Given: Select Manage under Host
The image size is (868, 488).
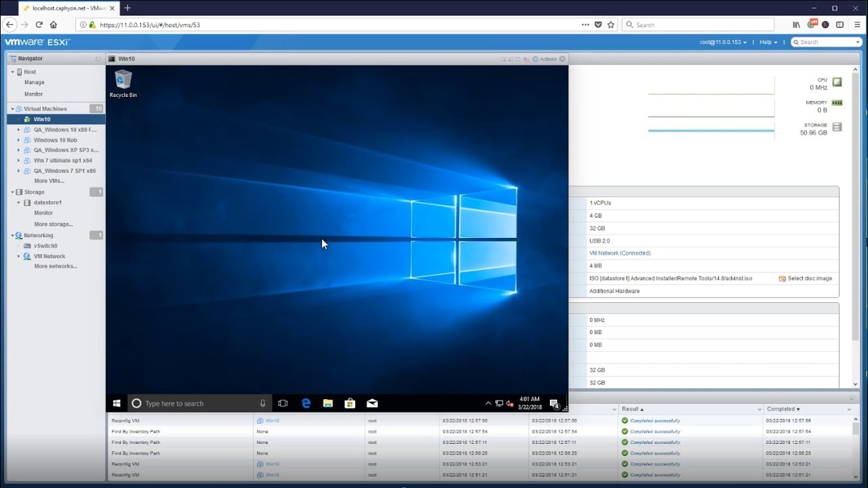Looking at the screenshot, I should click(x=35, y=83).
